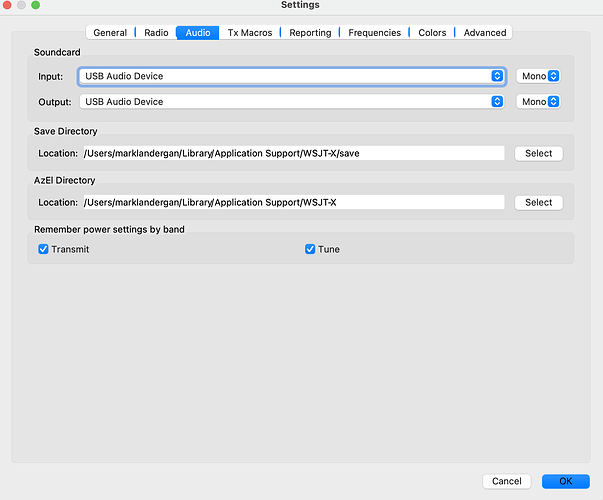
Task: Click Select for the AzEl Directory
Action: point(538,202)
